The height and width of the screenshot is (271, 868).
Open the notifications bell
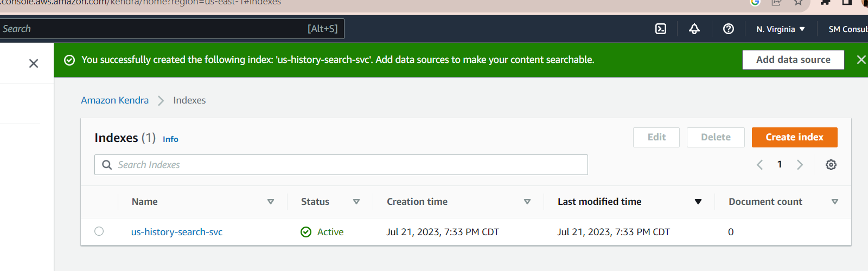[694, 29]
